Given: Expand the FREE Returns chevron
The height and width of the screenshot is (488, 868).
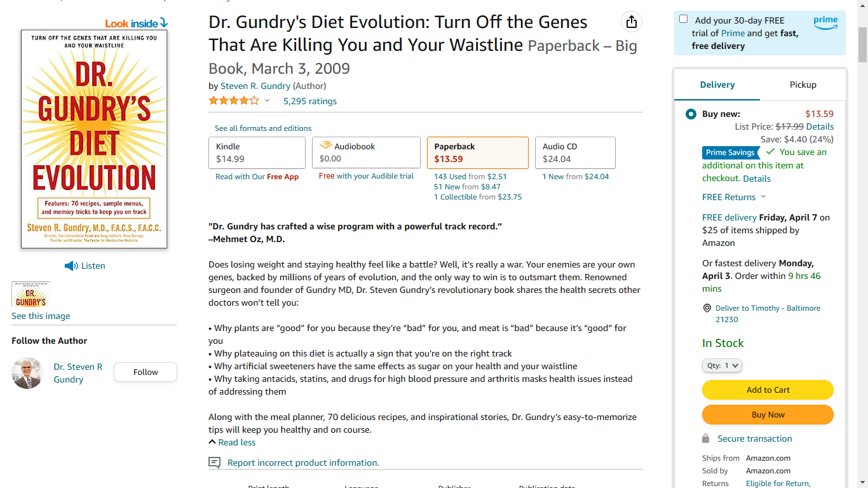Looking at the screenshot, I should 763,197.
